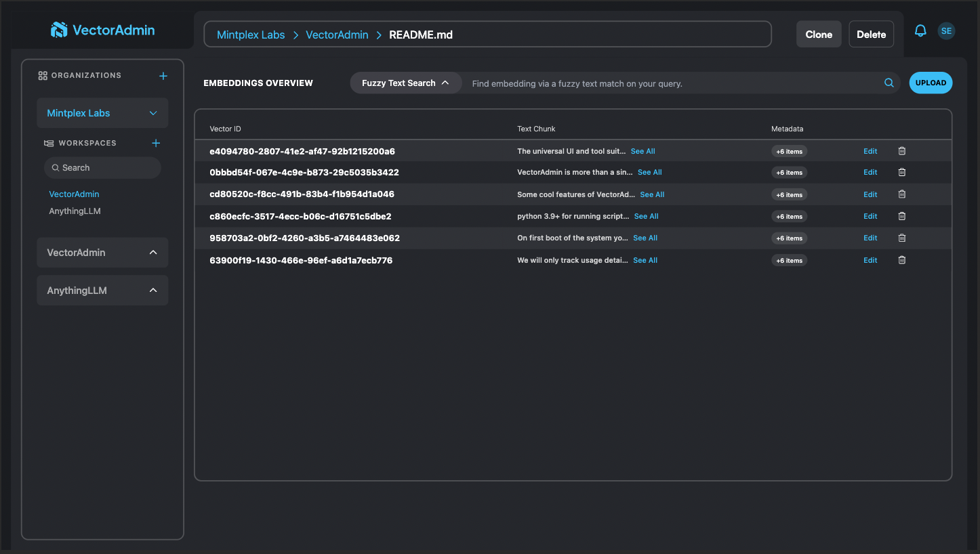This screenshot has width=980, height=554.
Task: Open +6 items metadata for c860ecfc row
Action: [x=789, y=217]
